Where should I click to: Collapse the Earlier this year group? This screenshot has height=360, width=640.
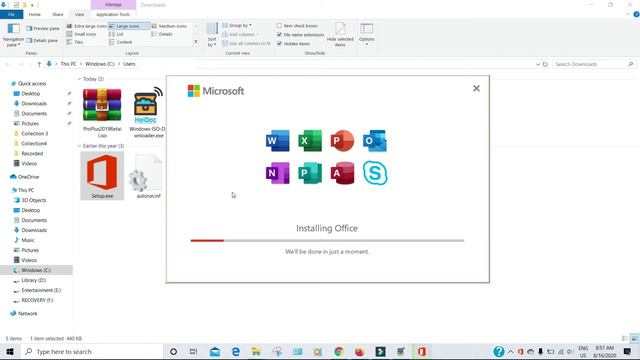101,146
